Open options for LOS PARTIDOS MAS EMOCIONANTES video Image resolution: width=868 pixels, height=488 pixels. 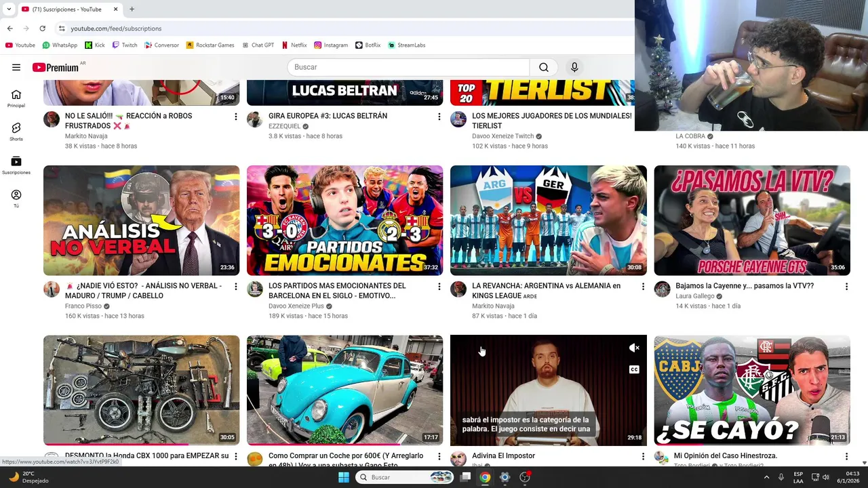point(439,287)
